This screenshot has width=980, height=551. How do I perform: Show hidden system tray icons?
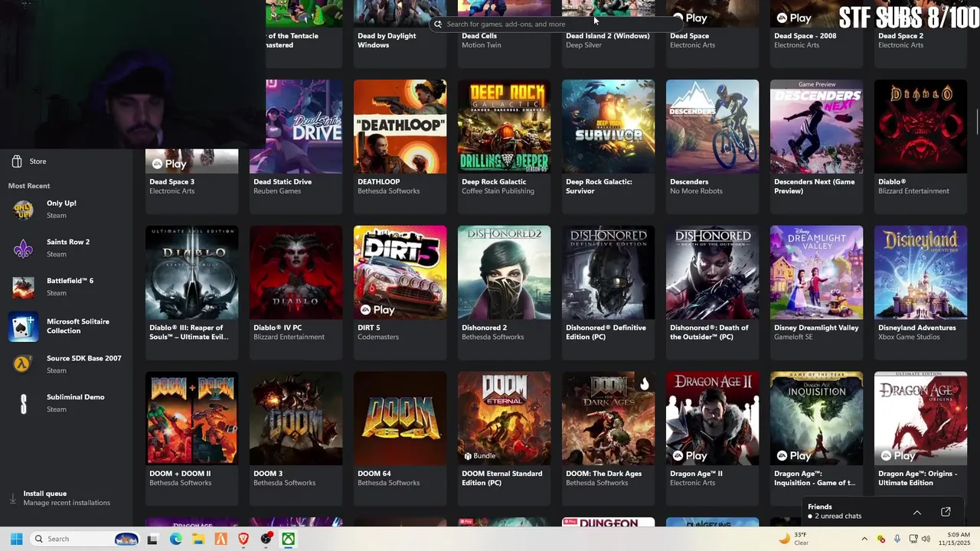pos(864,539)
